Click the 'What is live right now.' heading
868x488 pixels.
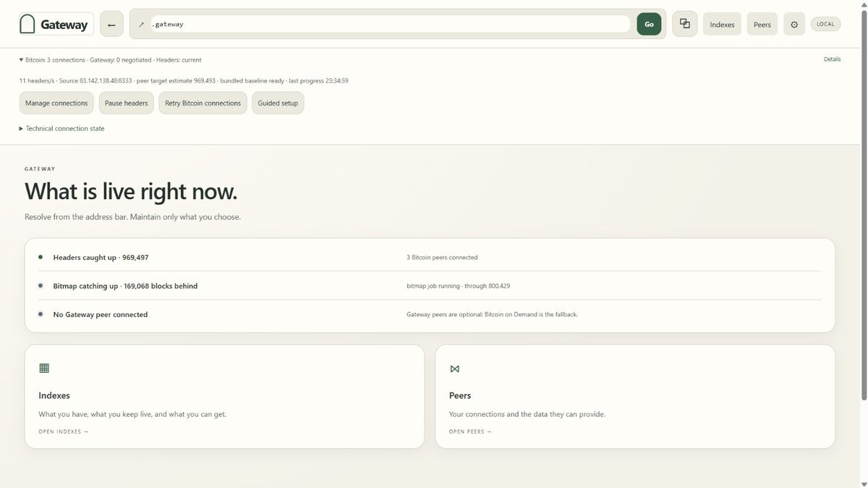131,191
